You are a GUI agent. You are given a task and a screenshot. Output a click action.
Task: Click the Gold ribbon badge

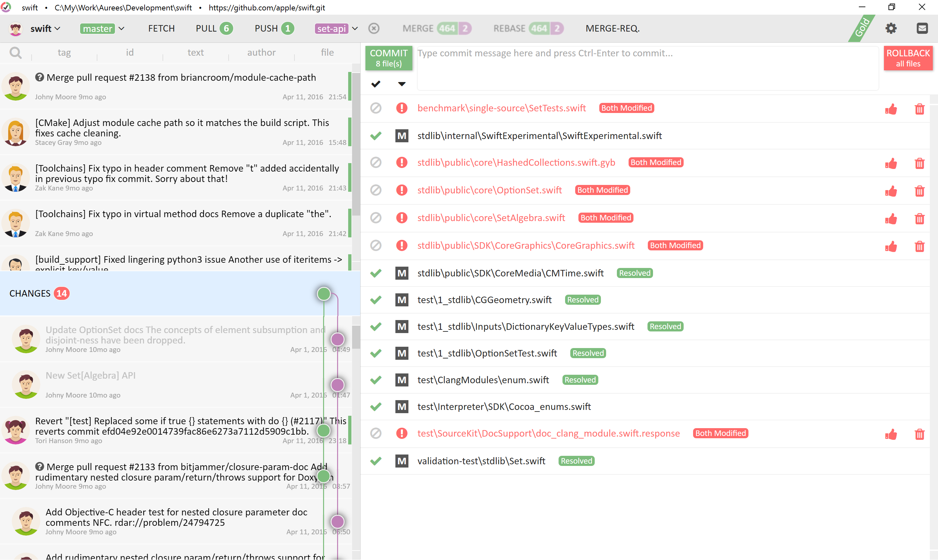[x=861, y=28]
